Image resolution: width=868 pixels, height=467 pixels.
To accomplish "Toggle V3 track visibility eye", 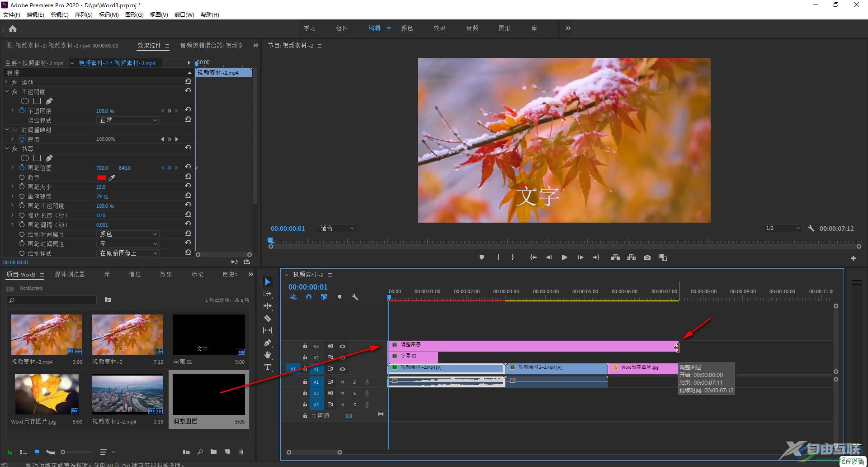I will 342,347.
